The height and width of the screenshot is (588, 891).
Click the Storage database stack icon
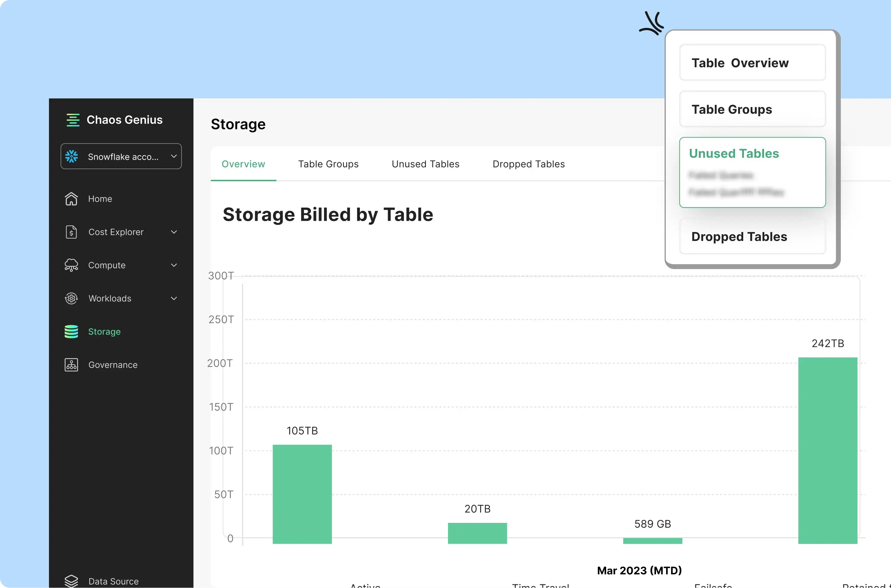click(x=71, y=331)
